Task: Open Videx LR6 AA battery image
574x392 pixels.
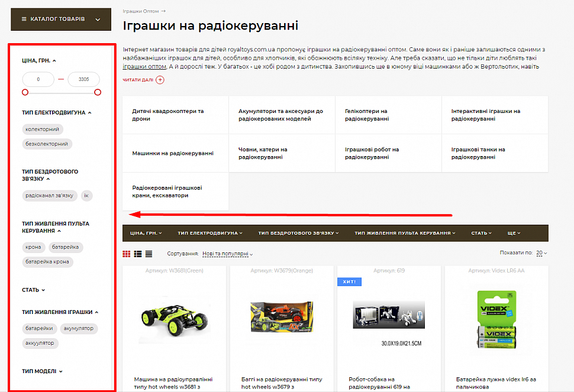Action: click(496, 320)
